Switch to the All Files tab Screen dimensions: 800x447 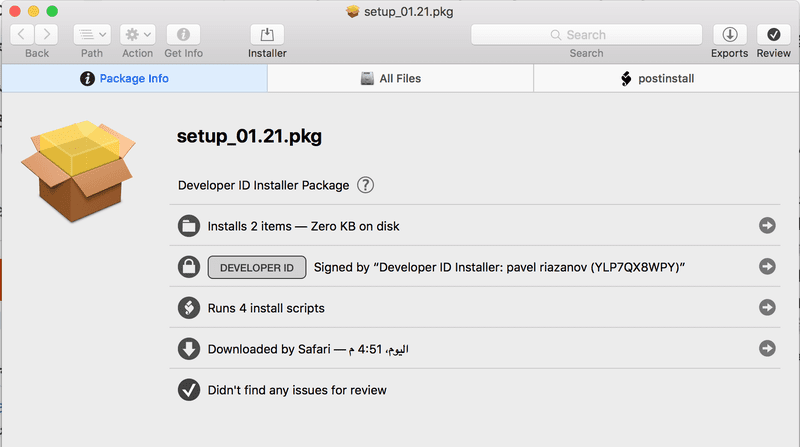point(400,78)
